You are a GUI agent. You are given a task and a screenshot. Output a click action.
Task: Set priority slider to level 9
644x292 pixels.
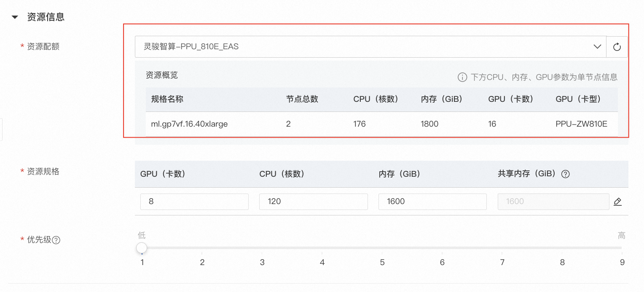(622, 248)
